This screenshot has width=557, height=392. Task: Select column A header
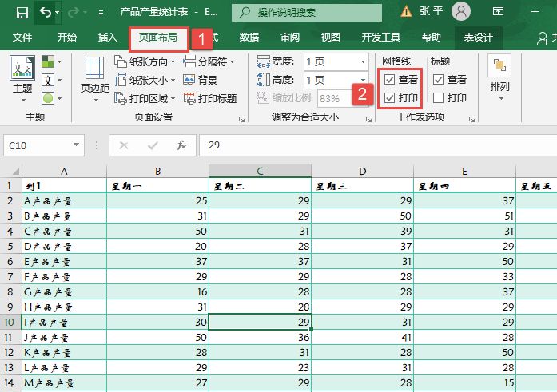pos(64,172)
